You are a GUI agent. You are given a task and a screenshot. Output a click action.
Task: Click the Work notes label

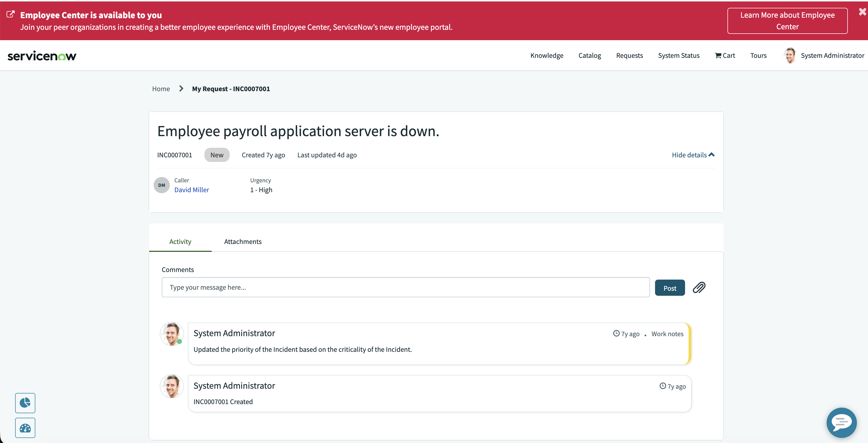[x=667, y=334]
